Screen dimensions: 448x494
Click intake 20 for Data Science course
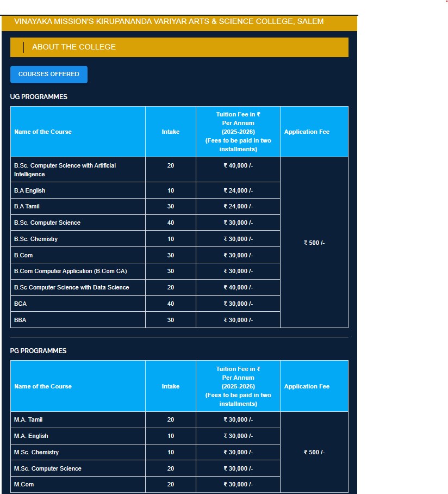pyautogui.click(x=171, y=287)
